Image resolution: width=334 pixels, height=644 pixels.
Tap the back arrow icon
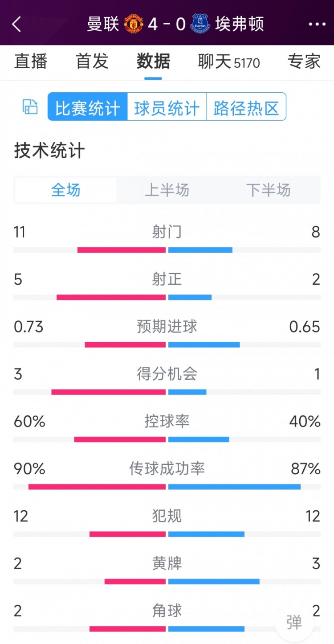click(x=16, y=24)
